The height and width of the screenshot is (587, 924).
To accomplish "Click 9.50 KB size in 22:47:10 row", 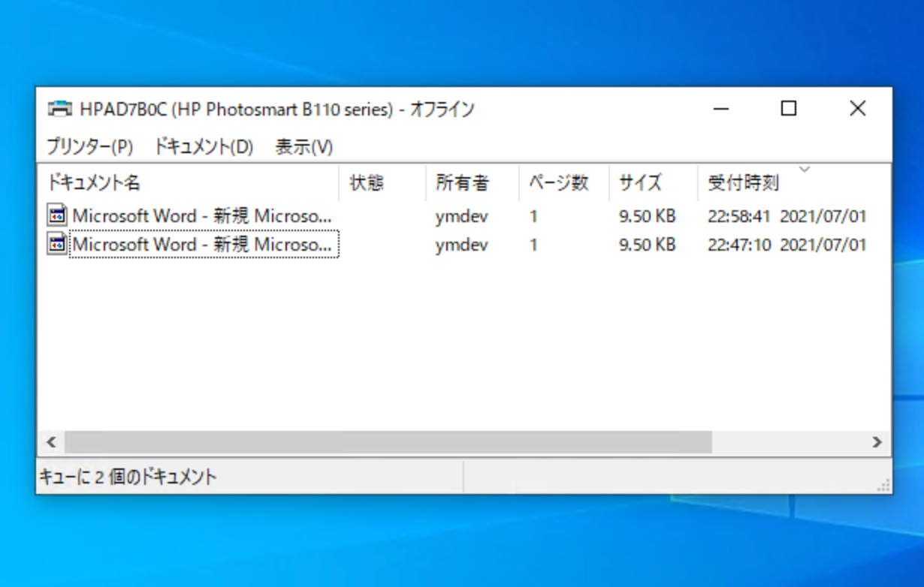I will [x=648, y=245].
